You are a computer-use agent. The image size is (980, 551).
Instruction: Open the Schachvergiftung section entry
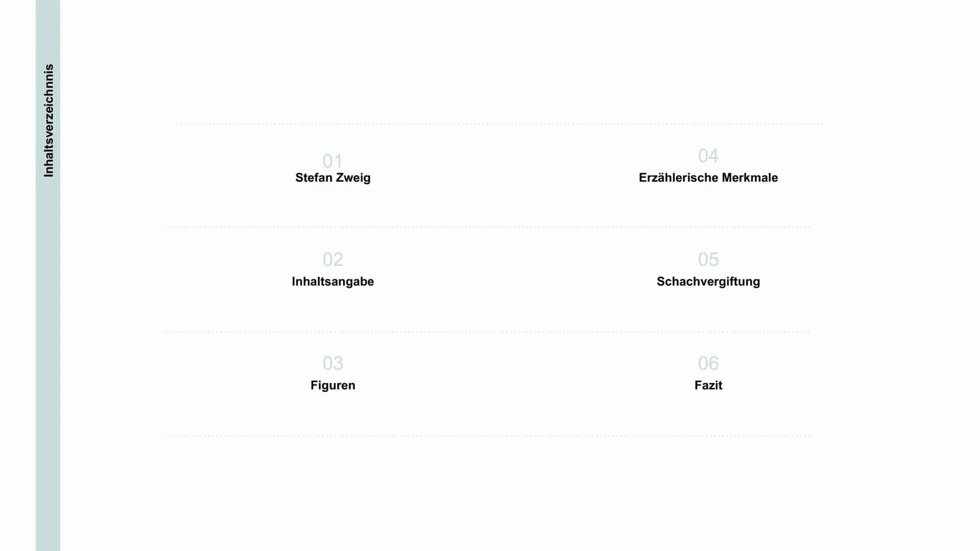pyautogui.click(x=708, y=282)
